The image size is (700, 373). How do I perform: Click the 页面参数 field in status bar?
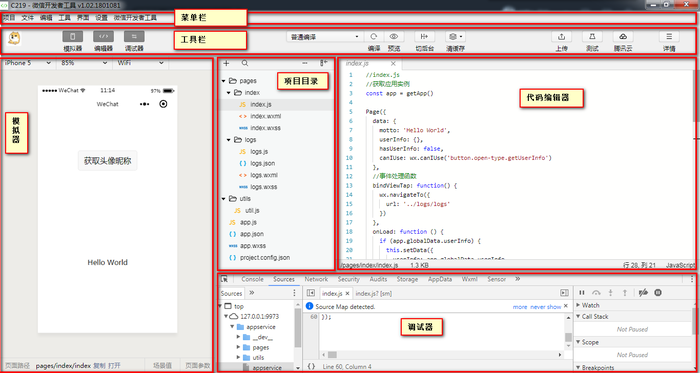(x=197, y=365)
